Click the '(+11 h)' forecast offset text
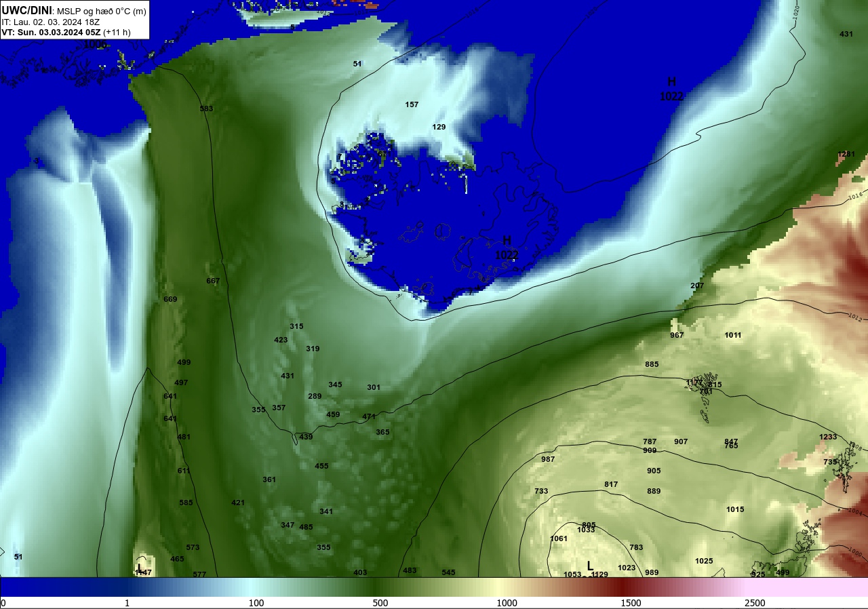 pyautogui.click(x=117, y=32)
